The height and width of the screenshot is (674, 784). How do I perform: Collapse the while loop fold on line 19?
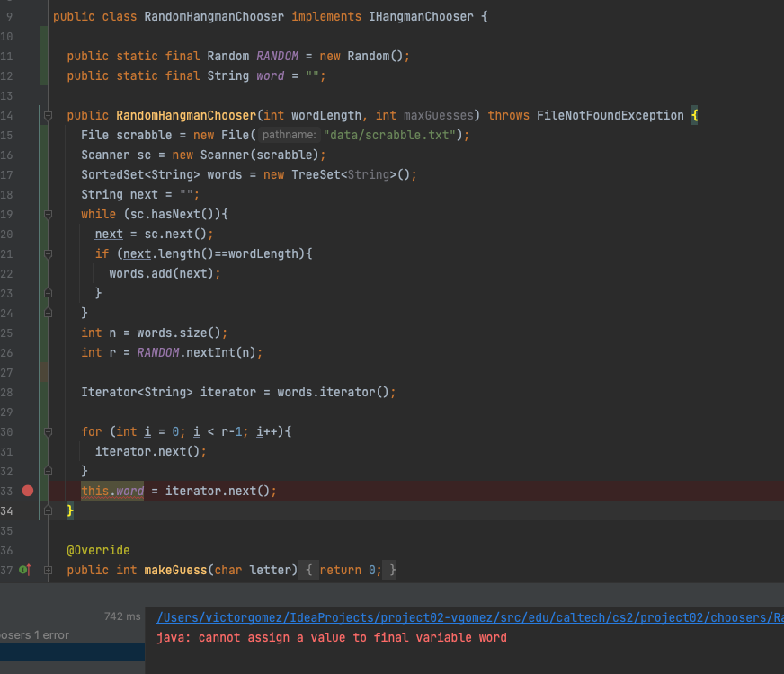click(48, 215)
